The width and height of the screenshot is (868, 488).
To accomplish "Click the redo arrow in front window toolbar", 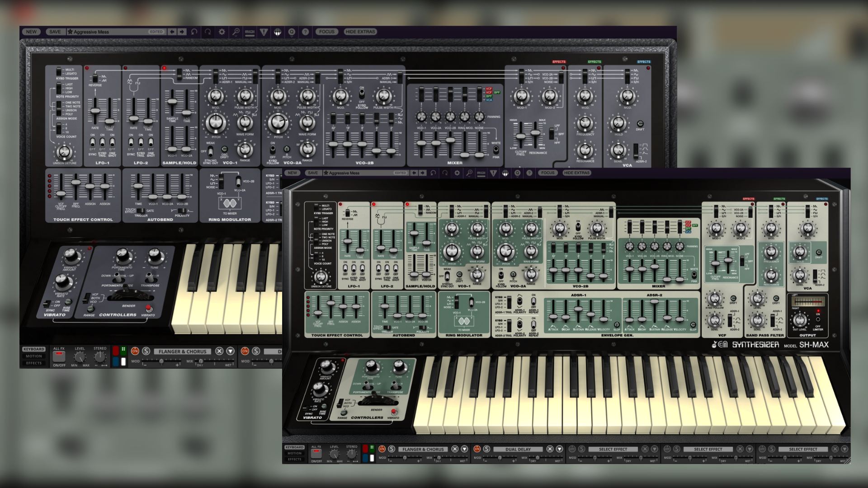I will point(445,173).
